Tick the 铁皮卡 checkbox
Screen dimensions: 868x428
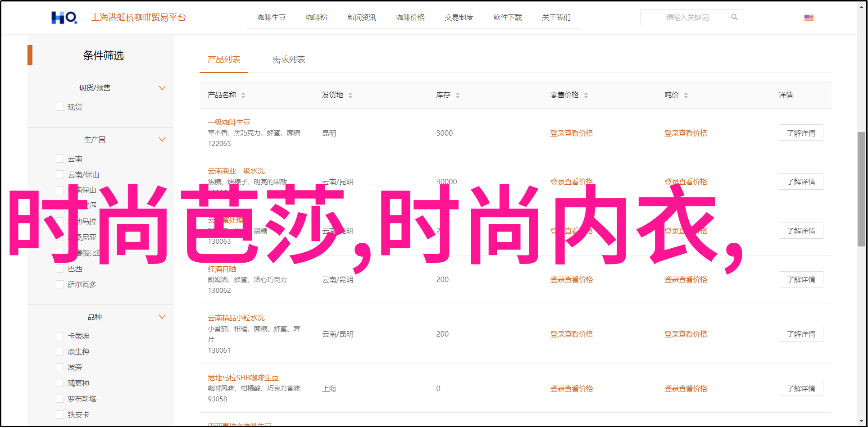(x=60, y=414)
